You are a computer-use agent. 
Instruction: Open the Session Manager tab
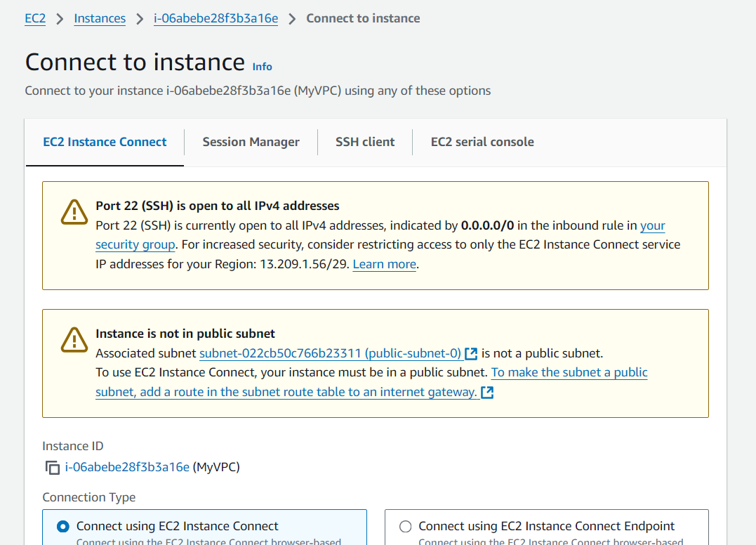251,142
